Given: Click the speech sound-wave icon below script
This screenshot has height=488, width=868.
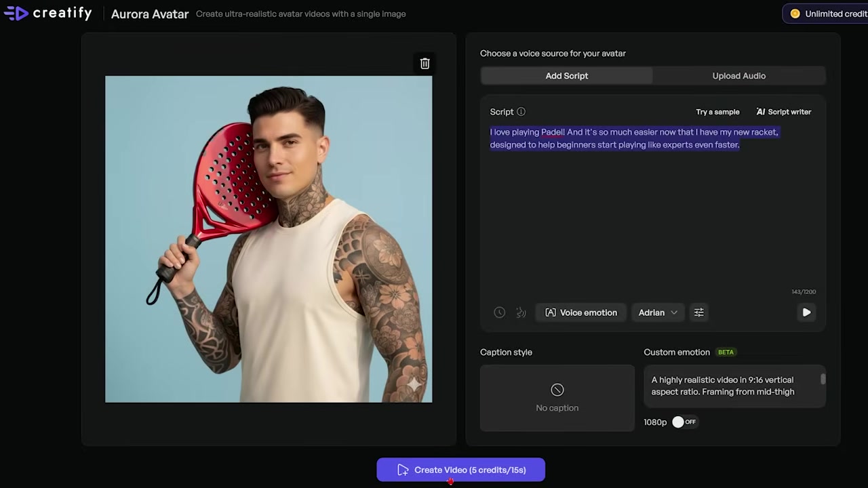Looking at the screenshot, I should click(x=521, y=312).
